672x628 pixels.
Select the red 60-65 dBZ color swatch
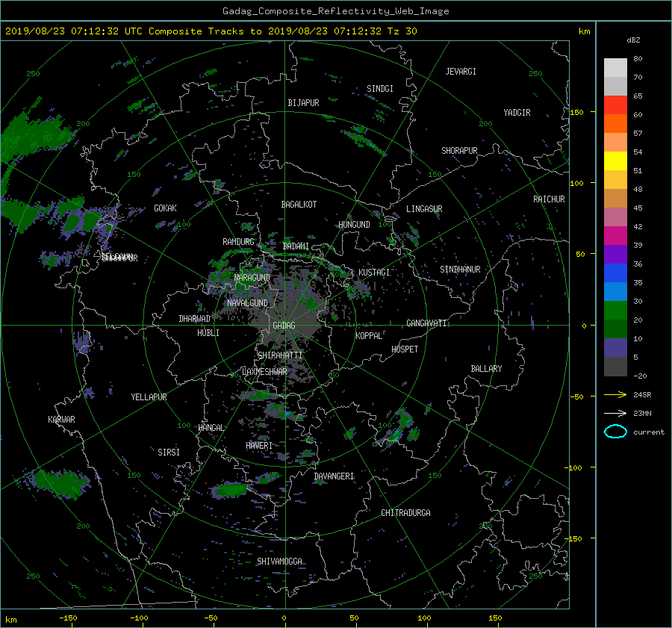(615, 105)
